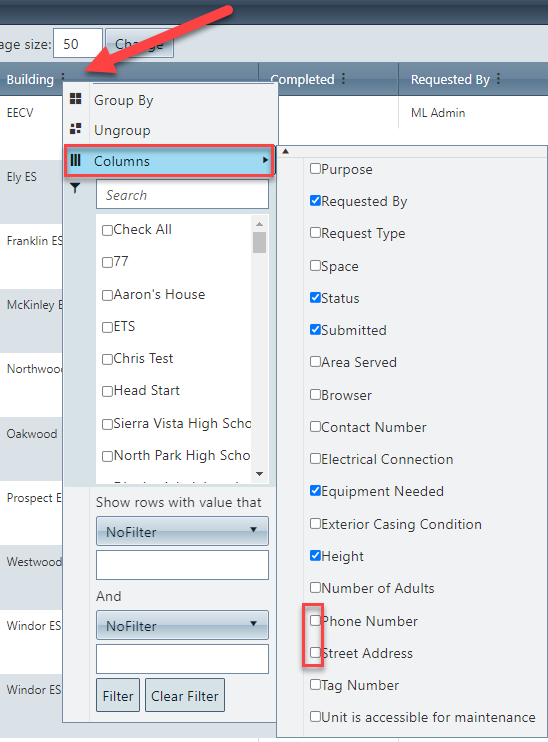The width and height of the screenshot is (548, 742).
Task: Click the funnel filter icon
Action: click(75, 188)
